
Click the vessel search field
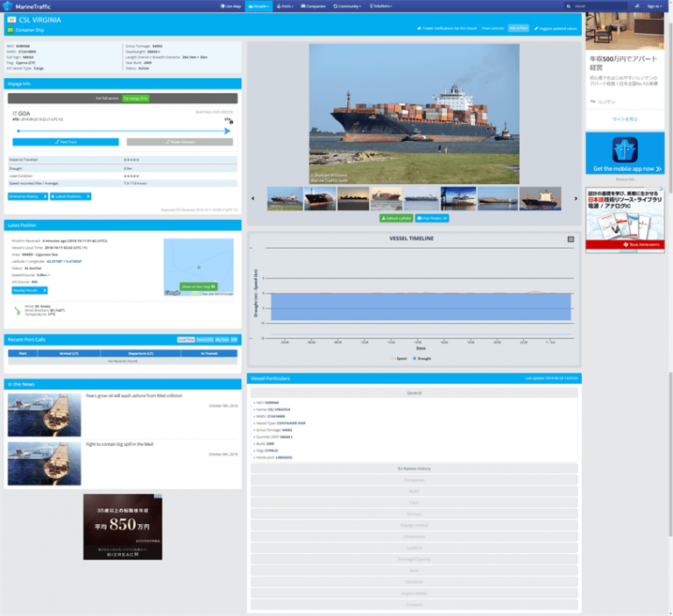coord(596,6)
